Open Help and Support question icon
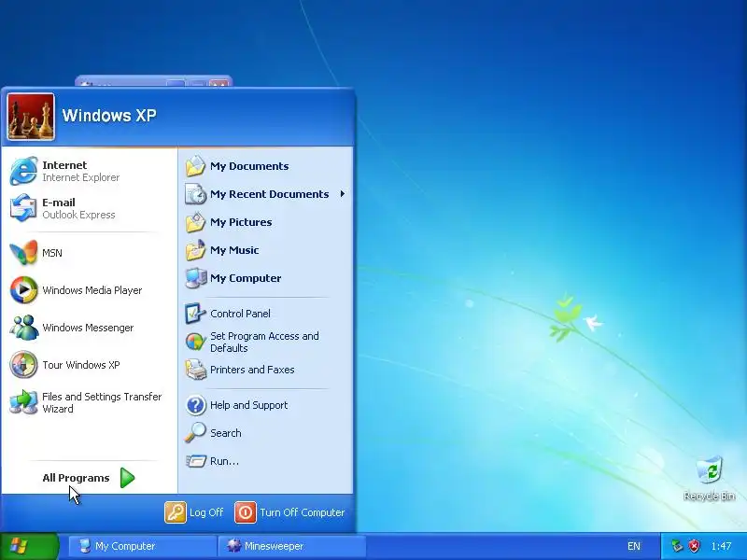This screenshot has height=560, width=747. [x=195, y=405]
